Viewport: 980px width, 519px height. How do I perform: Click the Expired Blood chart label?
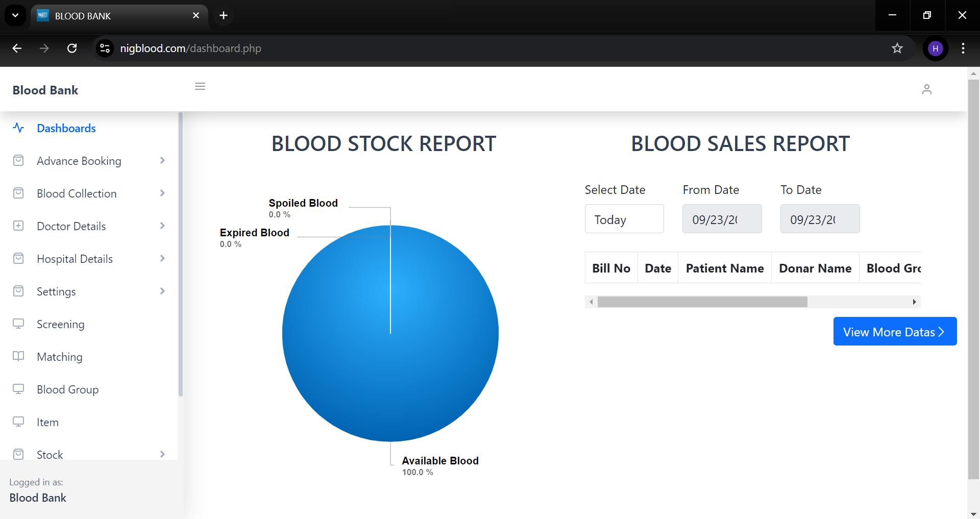tap(254, 233)
